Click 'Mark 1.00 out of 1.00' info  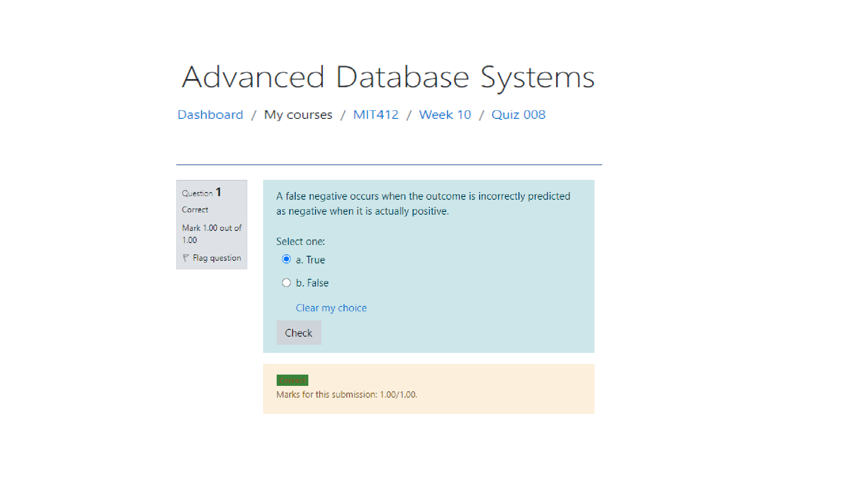pyautogui.click(x=211, y=234)
